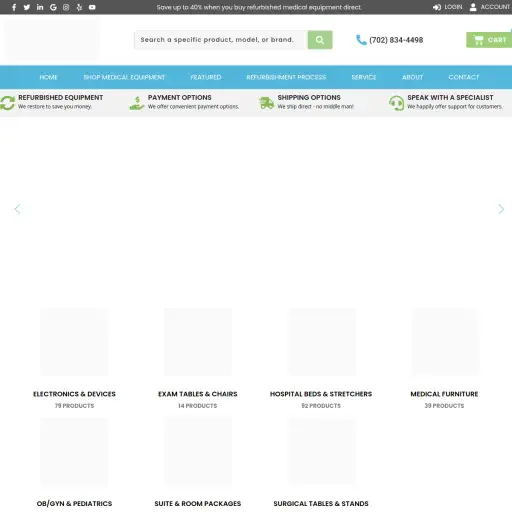Click the green shipping truck icon

pos(266,103)
